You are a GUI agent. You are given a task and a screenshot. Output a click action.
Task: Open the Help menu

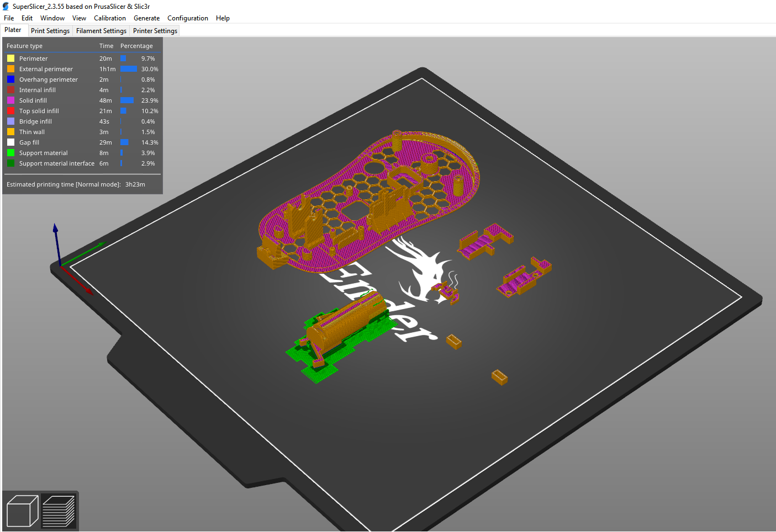coord(223,18)
